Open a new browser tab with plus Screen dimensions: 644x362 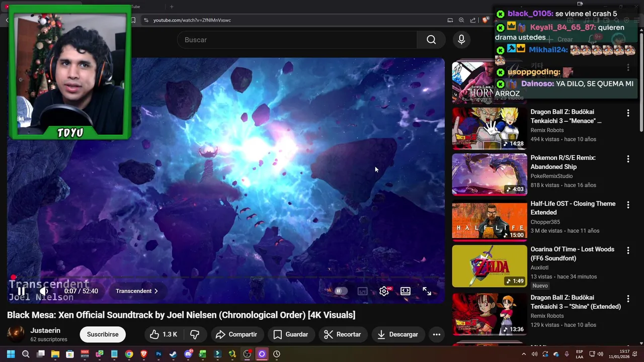click(172, 7)
